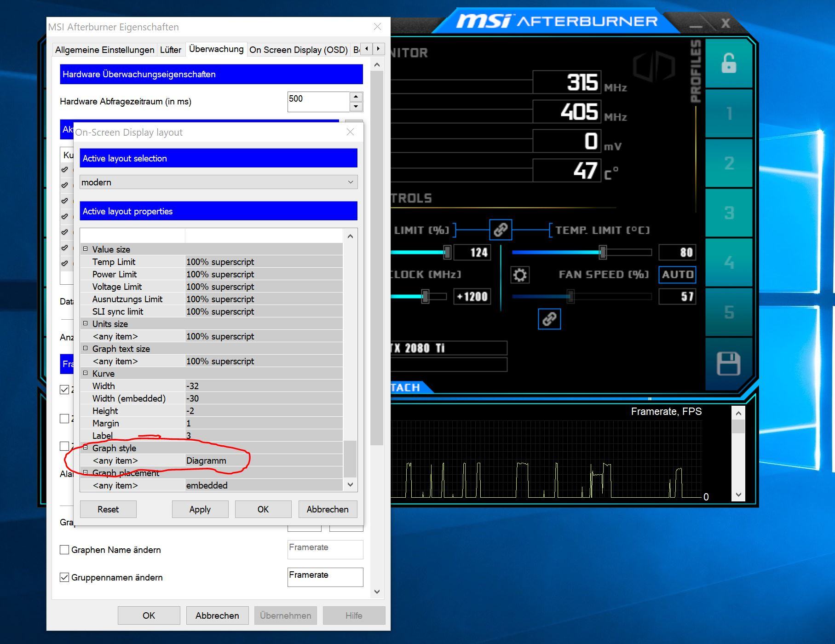This screenshot has width=835, height=644.
Task: Select the SLI sync limit row
Action: coord(212,311)
